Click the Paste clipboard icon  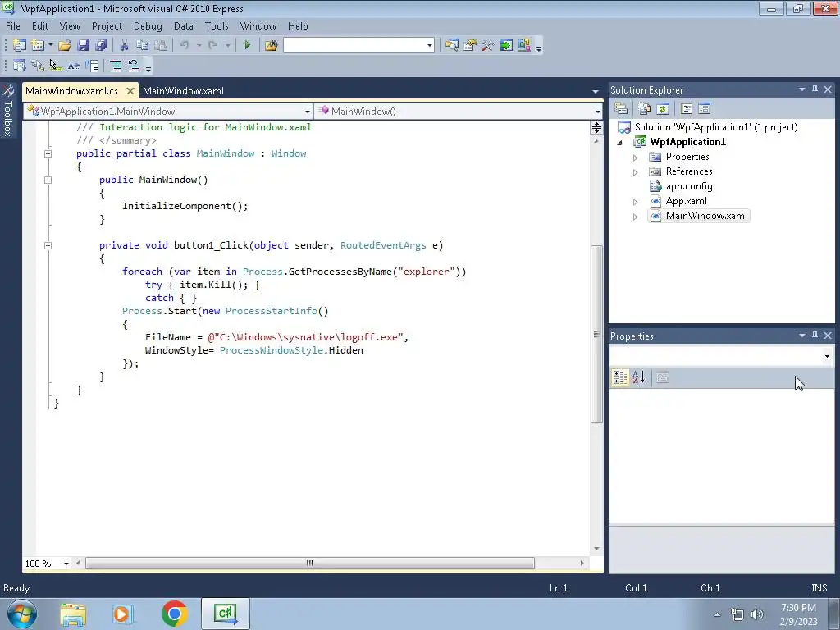pyautogui.click(x=161, y=46)
